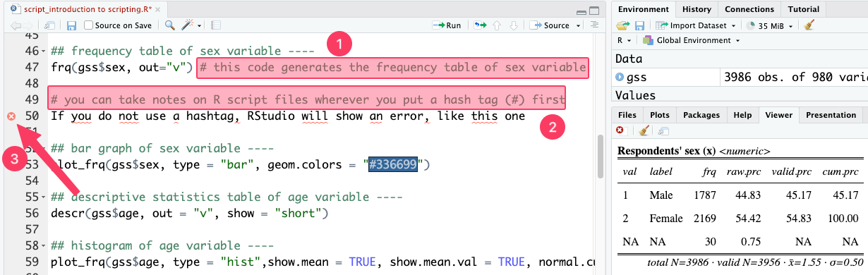Click line number 56 in gutter
This screenshot has width=868, height=275.
coord(31,213)
